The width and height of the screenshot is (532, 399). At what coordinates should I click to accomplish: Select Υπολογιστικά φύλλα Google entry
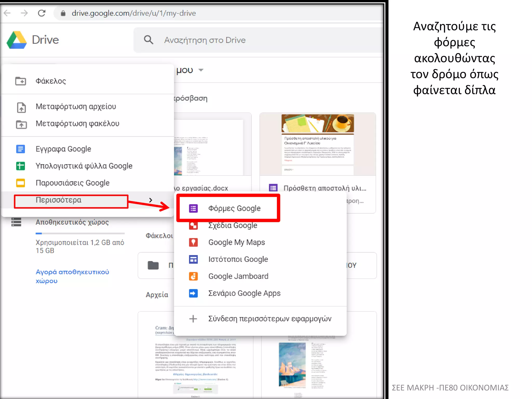84,166
